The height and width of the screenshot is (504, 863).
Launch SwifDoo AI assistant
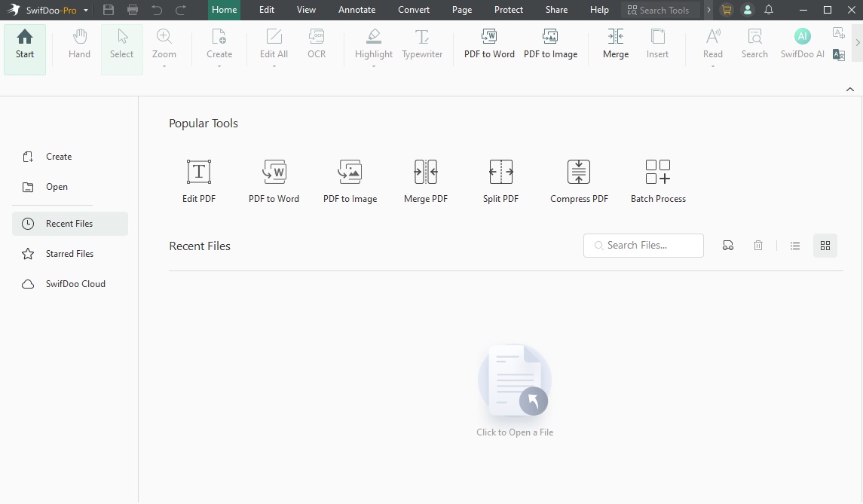[803, 44]
